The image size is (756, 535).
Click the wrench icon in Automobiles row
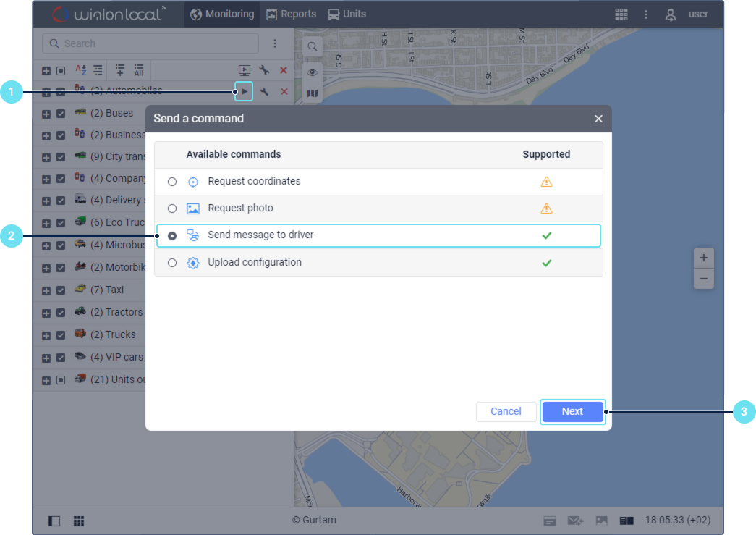coord(265,91)
